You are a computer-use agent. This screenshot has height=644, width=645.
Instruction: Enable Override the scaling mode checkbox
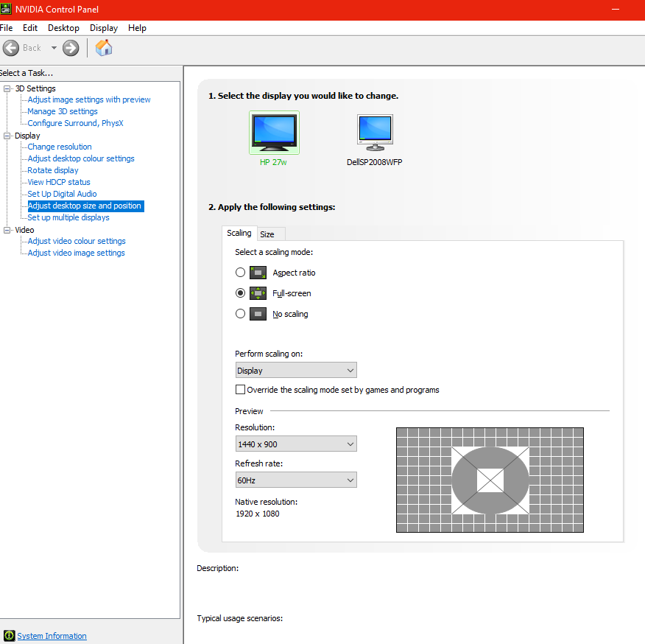pos(240,390)
